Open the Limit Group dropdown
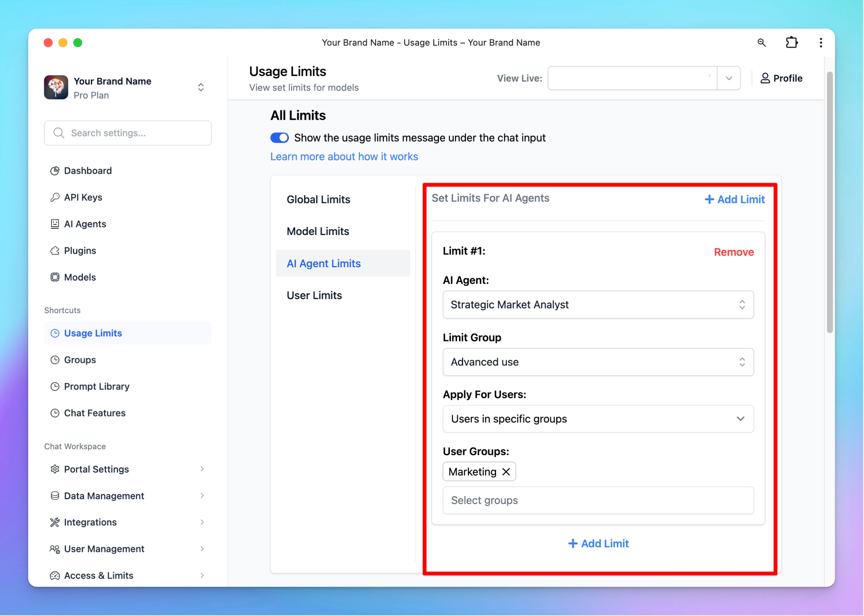The height and width of the screenshot is (616, 864). tap(598, 362)
